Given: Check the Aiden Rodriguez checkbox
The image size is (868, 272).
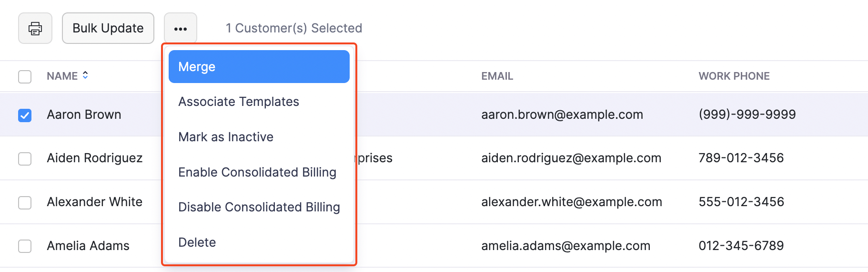Looking at the screenshot, I should pos(25,159).
